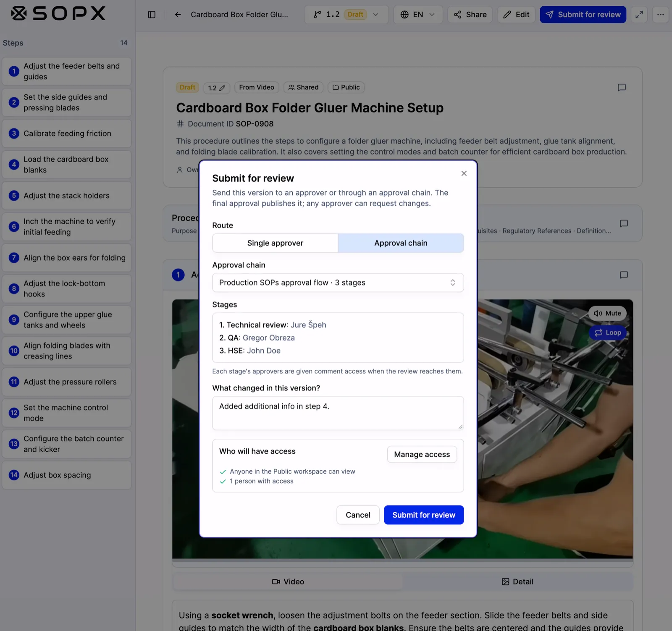
Task: Open the EN language dropdown
Action: 417,15
